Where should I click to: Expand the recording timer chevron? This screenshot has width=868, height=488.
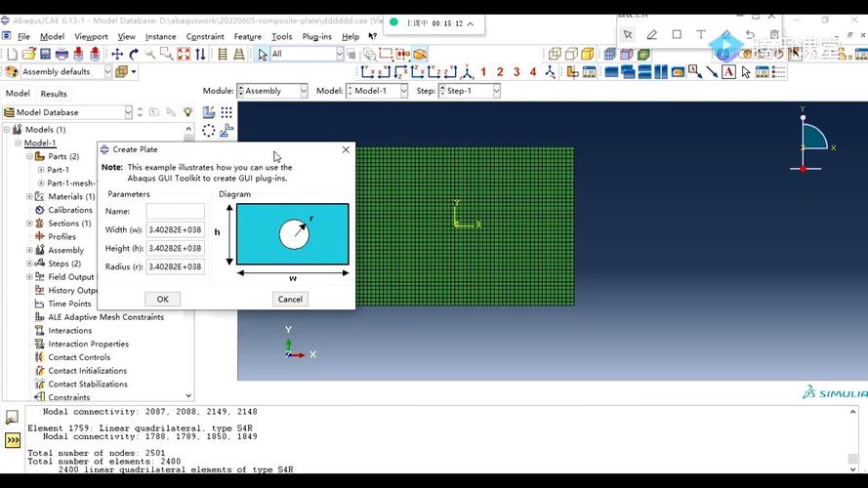coord(470,23)
